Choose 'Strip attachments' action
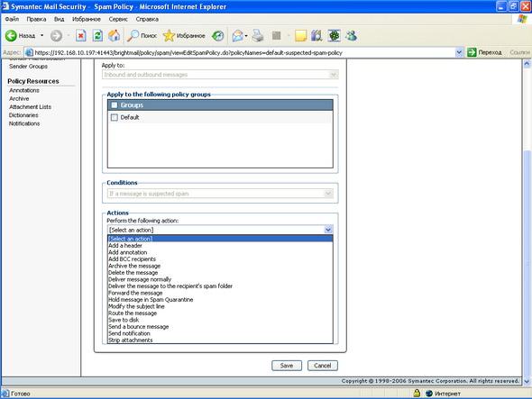 click(220, 340)
